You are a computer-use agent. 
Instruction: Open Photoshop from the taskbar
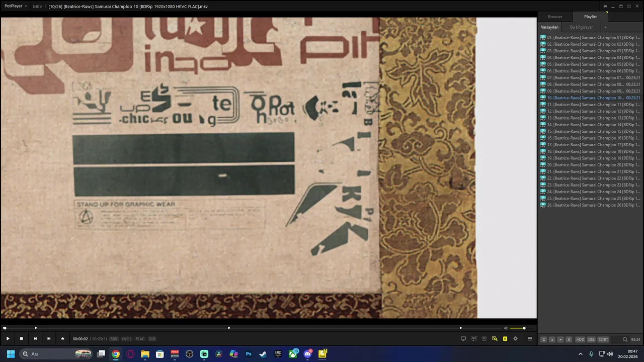(x=249, y=354)
